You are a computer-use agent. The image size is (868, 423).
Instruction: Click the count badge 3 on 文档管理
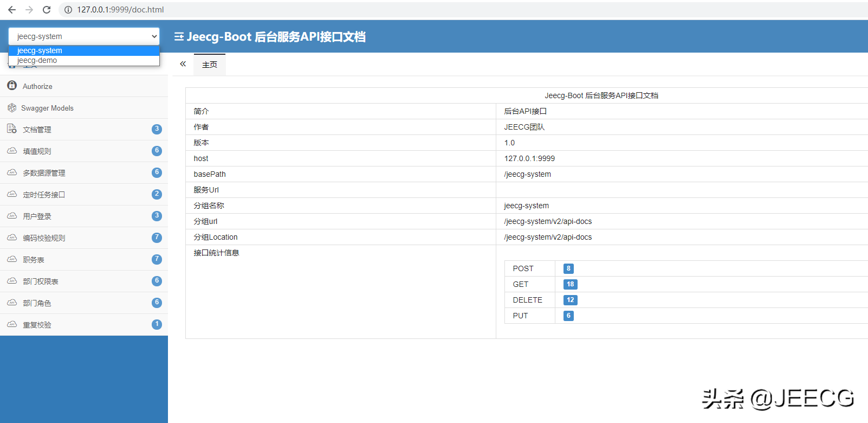tap(157, 129)
